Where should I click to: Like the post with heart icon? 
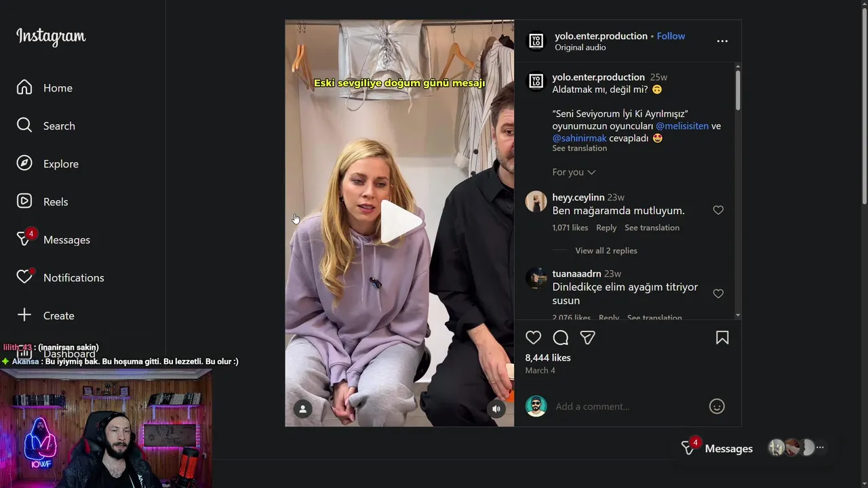pos(534,338)
